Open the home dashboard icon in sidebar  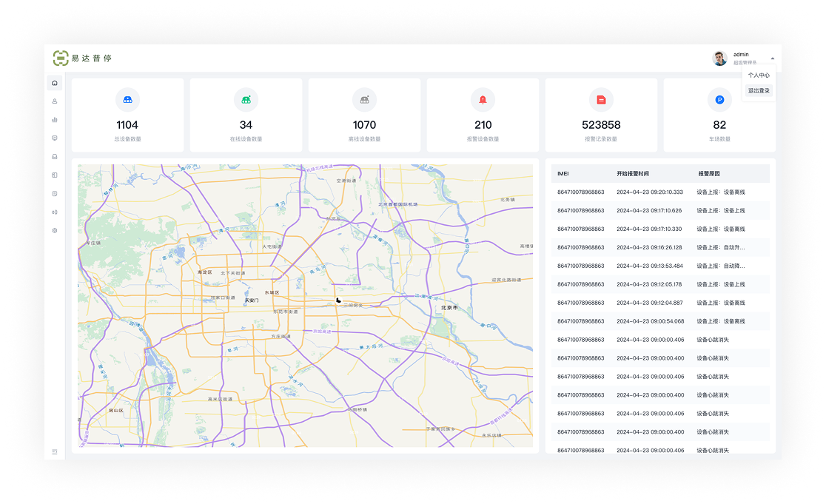click(55, 83)
